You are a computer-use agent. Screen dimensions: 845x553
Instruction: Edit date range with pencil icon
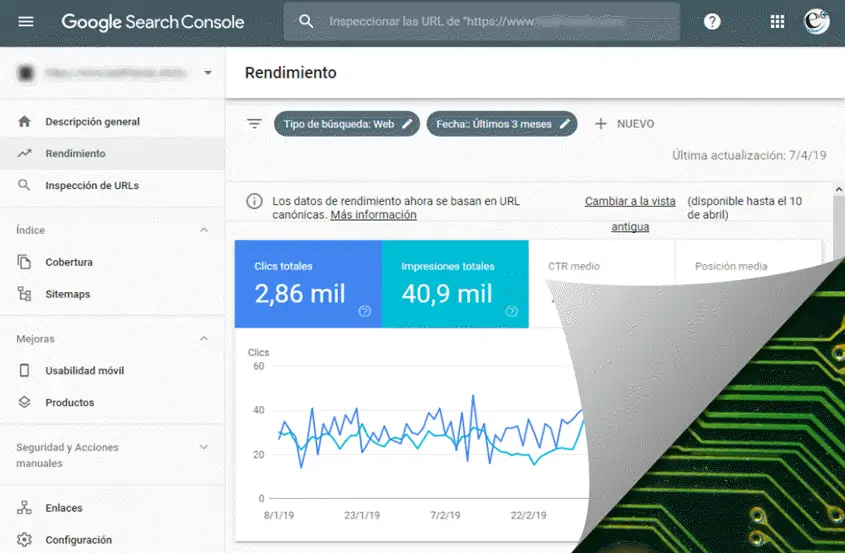pos(565,124)
